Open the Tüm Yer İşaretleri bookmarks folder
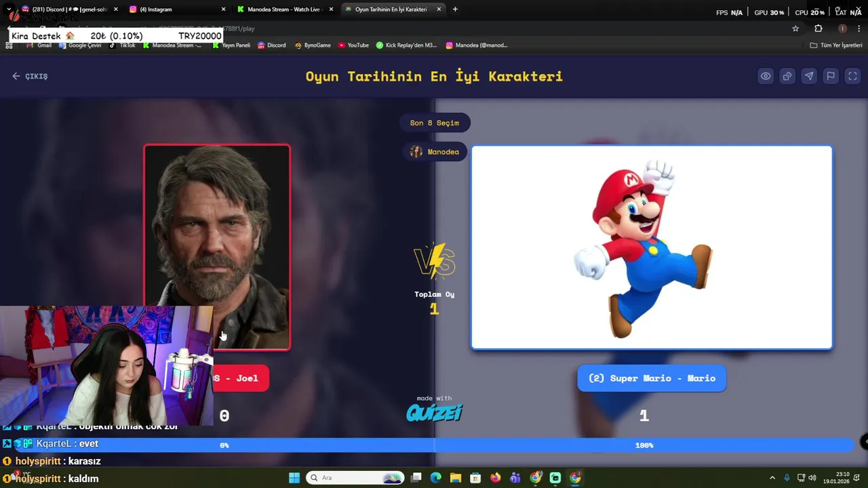 coord(836,45)
